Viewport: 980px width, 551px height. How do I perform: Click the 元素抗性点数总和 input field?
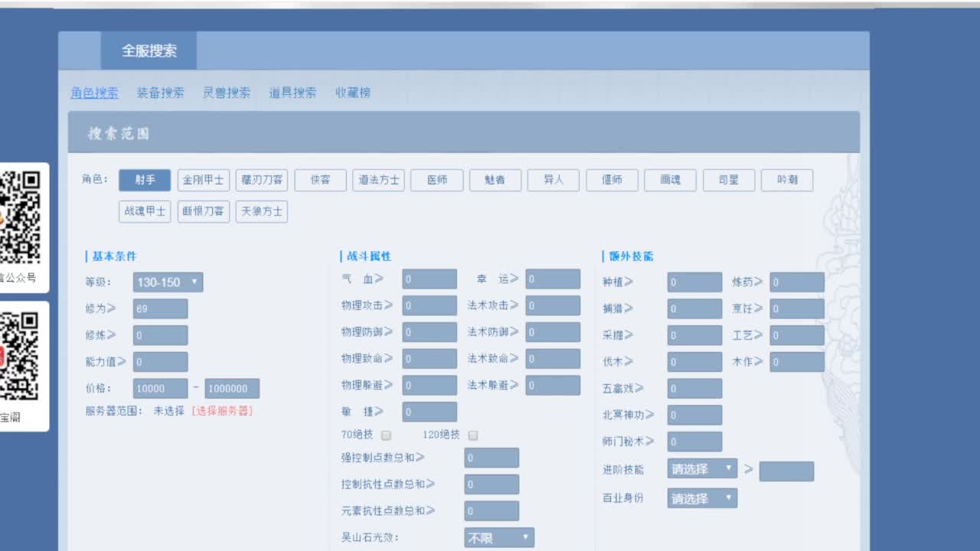click(492, 511)
